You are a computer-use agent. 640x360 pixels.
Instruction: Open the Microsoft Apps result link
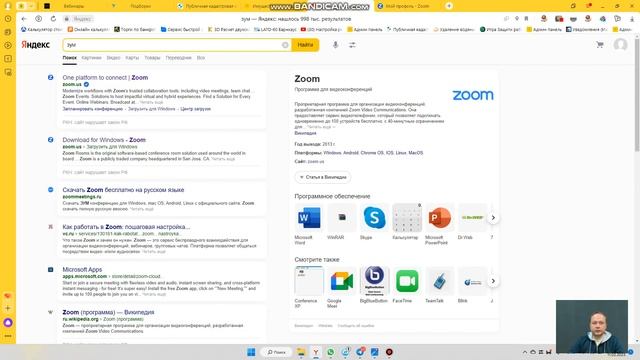[x=82, y=269]
